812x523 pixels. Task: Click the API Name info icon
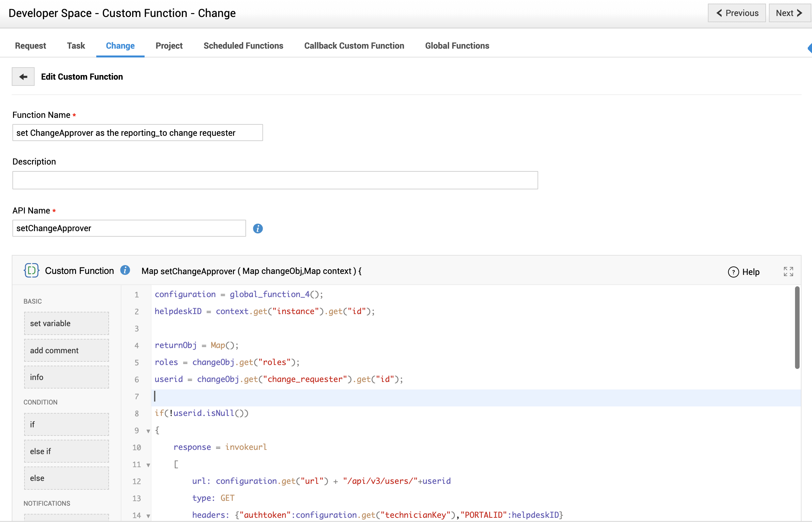(x=258, y=229)
